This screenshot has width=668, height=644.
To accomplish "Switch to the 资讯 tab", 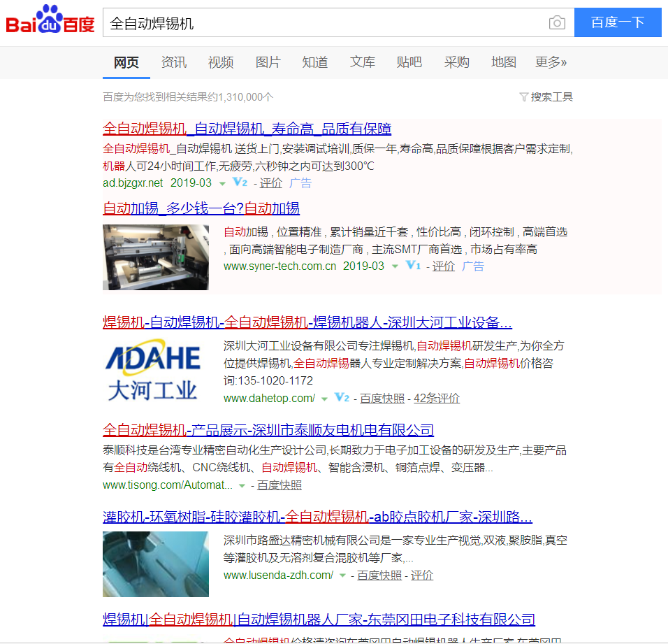I will [x=174, y=62].
